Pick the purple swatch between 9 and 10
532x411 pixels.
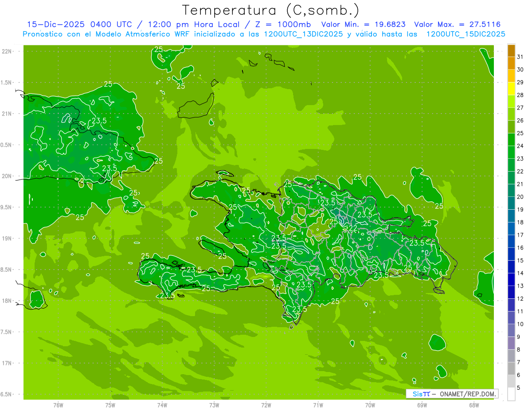512,330
